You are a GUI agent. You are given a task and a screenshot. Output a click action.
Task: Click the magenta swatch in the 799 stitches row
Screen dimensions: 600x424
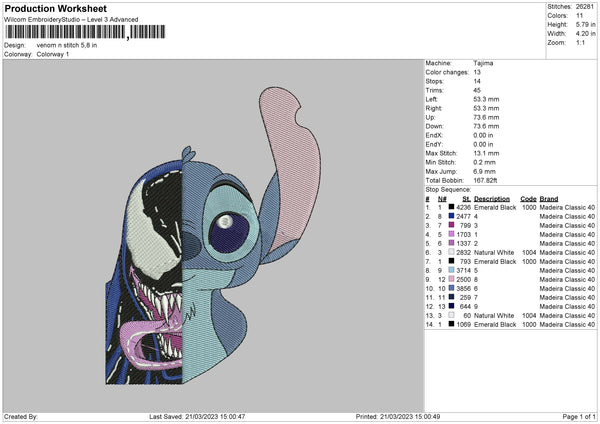[x=452, y=225]
